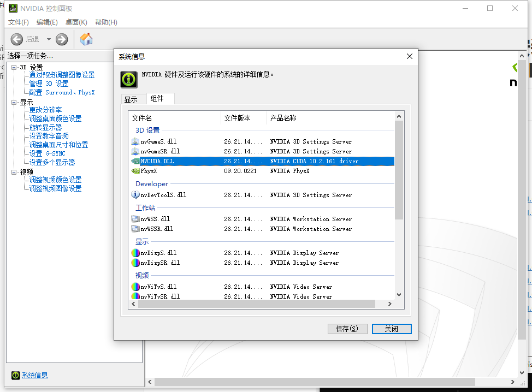The height and width of the screenshot is (392, 532).
Task: Click the NVCUDA.DLL globe icon
Action: (135, 161)
